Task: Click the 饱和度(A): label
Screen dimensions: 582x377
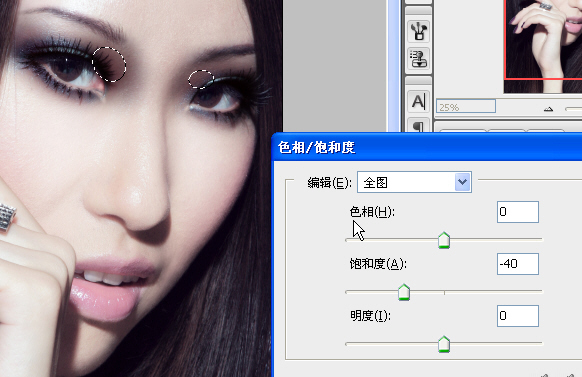Action: (x=378, y=264)
